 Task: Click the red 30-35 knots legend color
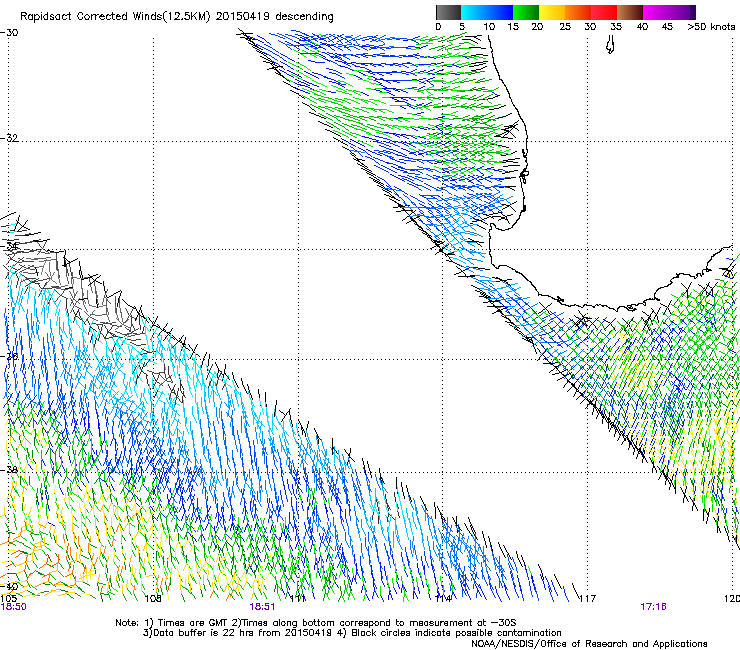coord(604,12)
